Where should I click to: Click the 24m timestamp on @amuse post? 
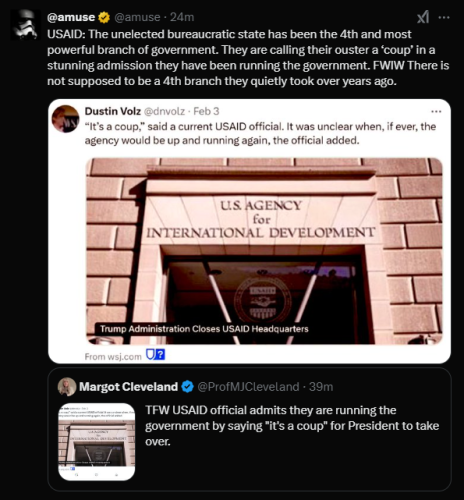pos(182,17)
